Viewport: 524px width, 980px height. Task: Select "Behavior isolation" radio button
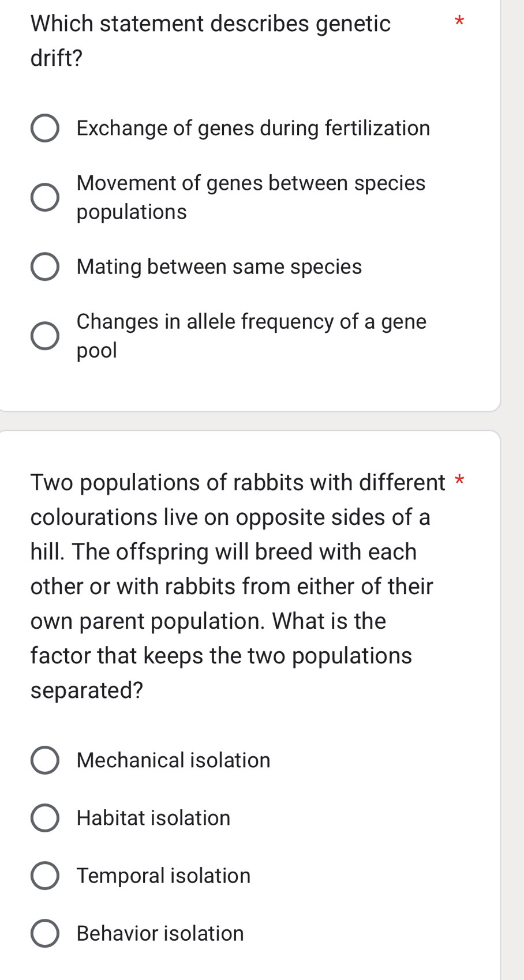click(x=45, y=933)
